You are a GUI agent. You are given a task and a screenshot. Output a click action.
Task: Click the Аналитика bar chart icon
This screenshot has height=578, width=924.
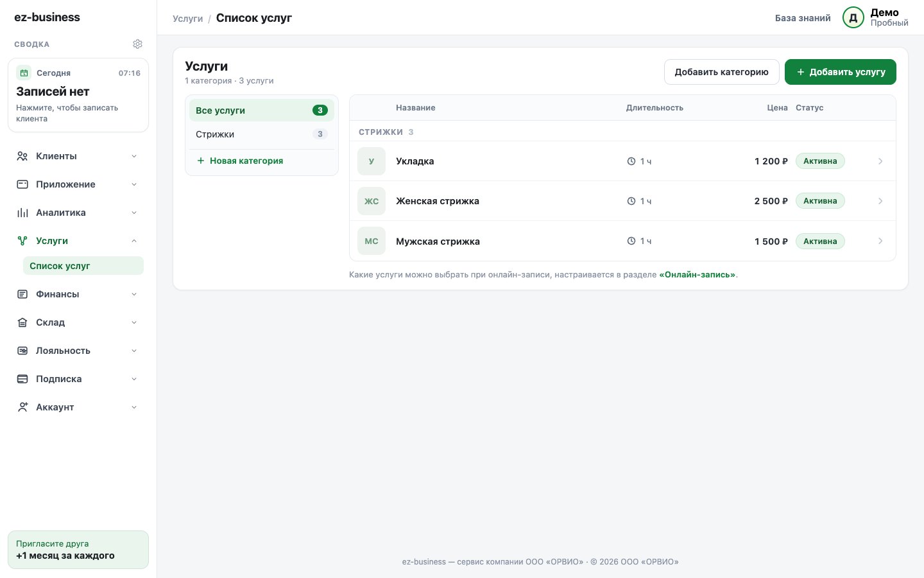point(22,213)
